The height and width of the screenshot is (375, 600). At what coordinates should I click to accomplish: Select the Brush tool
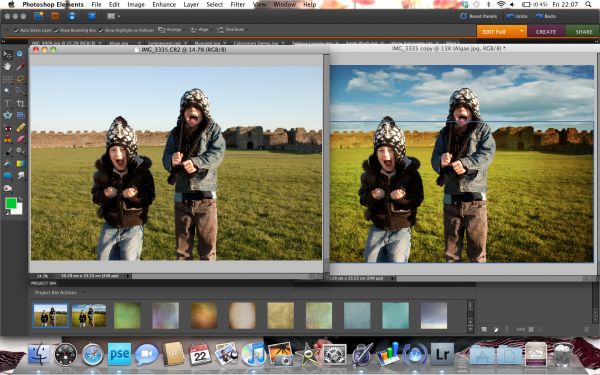pos(7,152)
